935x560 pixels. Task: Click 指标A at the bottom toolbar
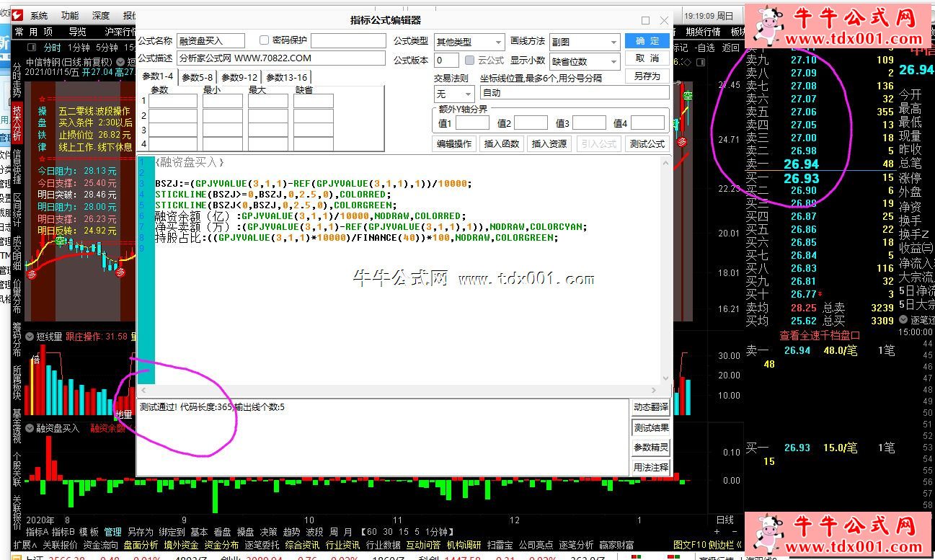(37, 532)
